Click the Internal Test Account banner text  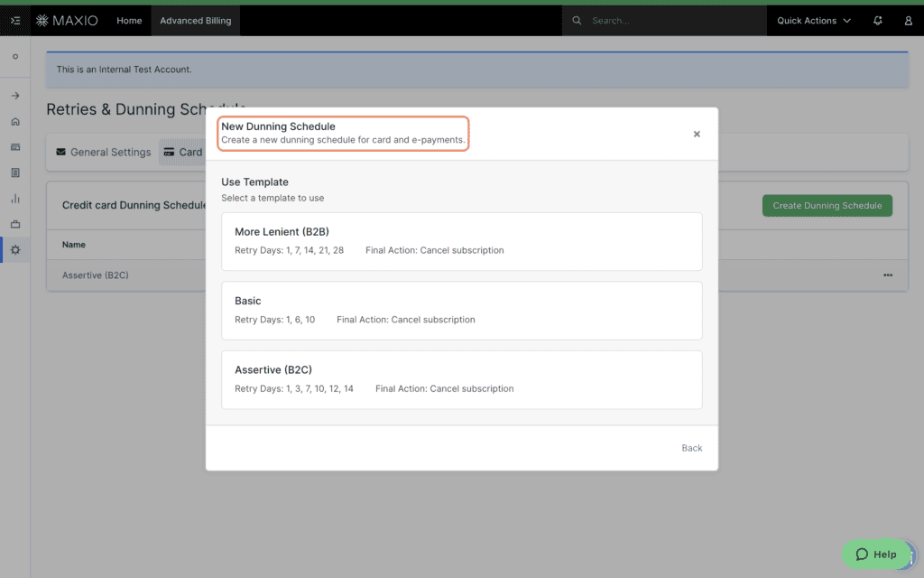(x=124, y=69)
